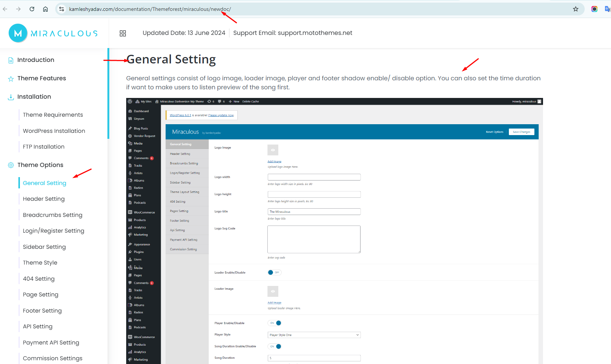Image resolution: width=611 pixels, height=364 pixels.
Task: Open Footer Setting in docs sidebar
Action: [42, 311]
